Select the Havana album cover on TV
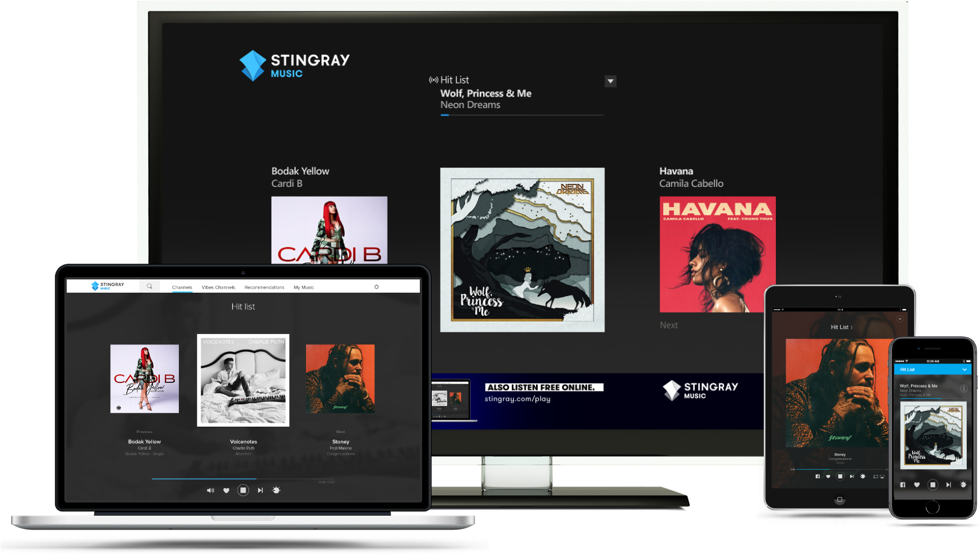The width and height of the screenshot is (980, 556). 717,255
